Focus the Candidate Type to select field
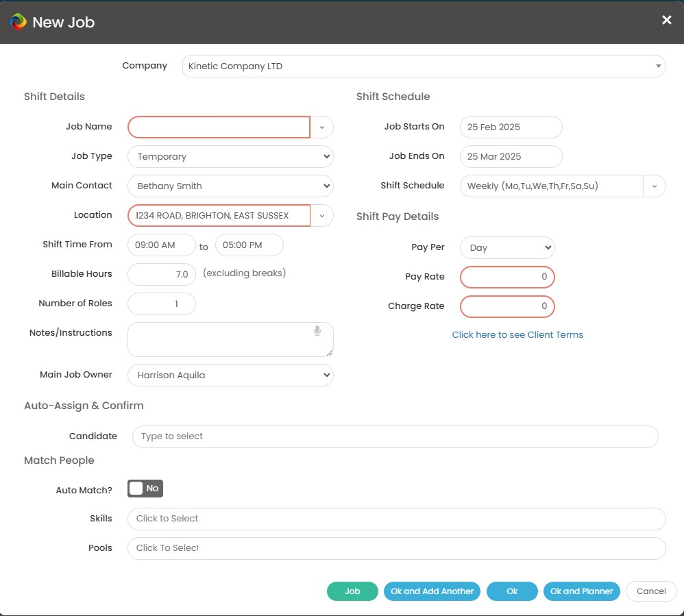Viewport: 684px width, 616px height. point(395,436)
